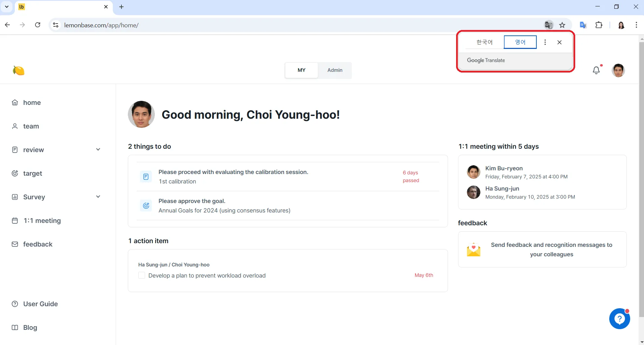This screenshot has width=644, height=345.
Task: Open the tab search dropdown arrow
Action: point(6,7)
